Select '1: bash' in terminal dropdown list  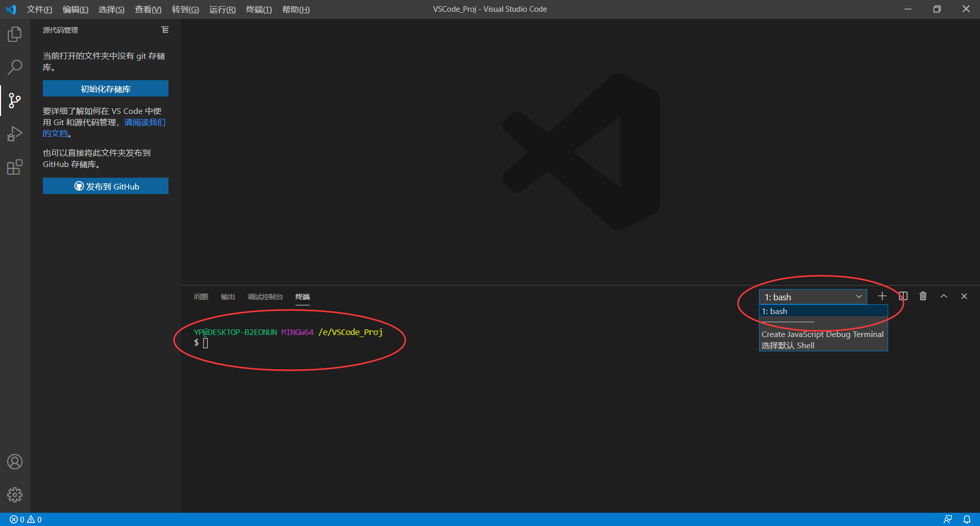tap(823, 311)
